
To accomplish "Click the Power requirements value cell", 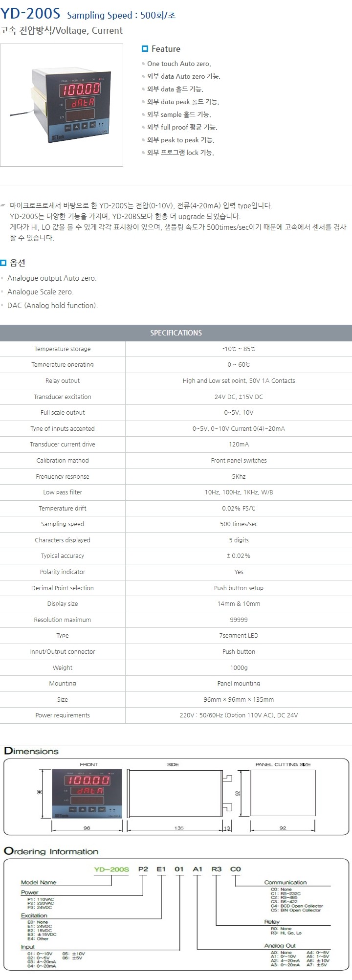I will coord(239,715).
